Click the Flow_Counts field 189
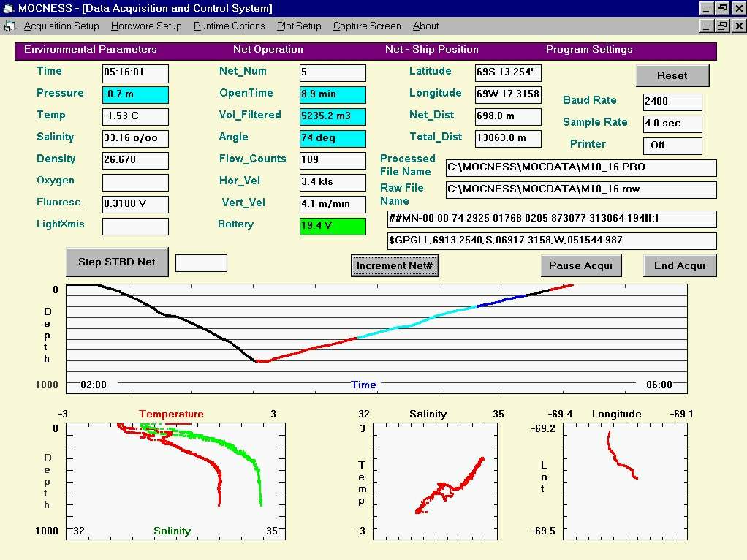 333,161
